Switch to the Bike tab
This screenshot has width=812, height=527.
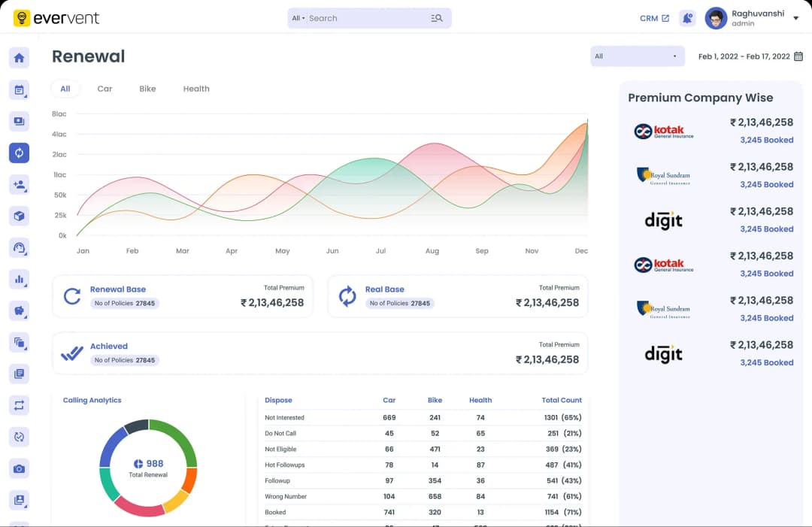pyautogui.click(x=147, y=88)
